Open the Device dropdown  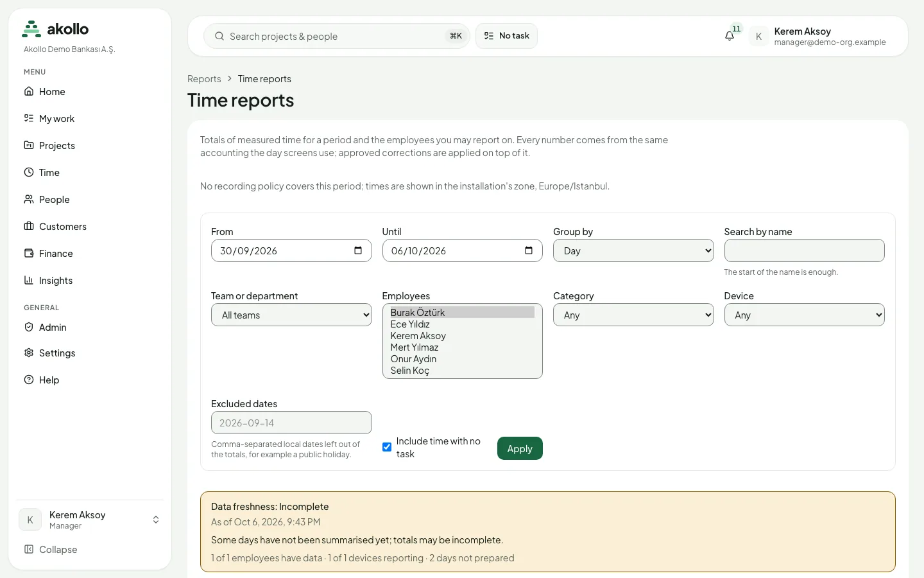pyautogui.click(x=804, y=315)
